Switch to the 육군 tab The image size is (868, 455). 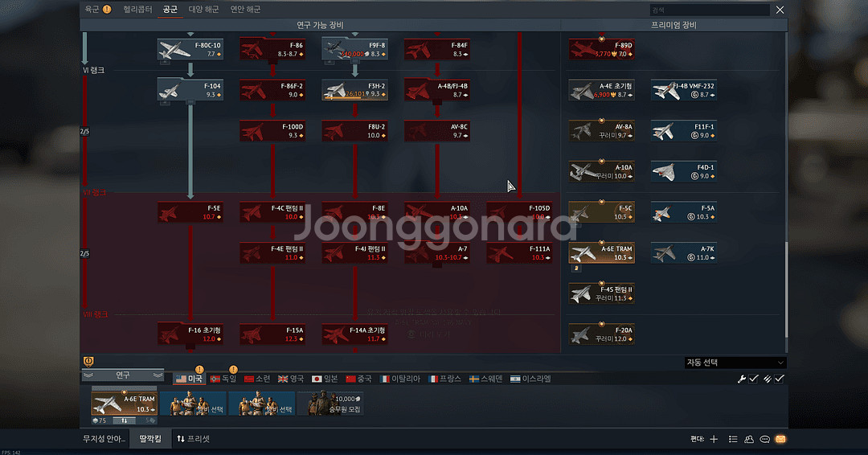point(92,10)
